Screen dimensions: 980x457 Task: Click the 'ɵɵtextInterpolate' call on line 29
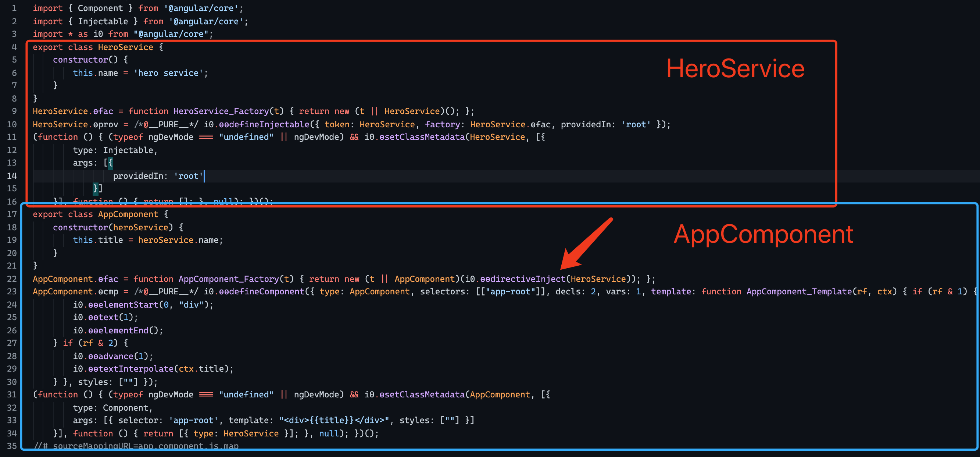click(131, 369)
